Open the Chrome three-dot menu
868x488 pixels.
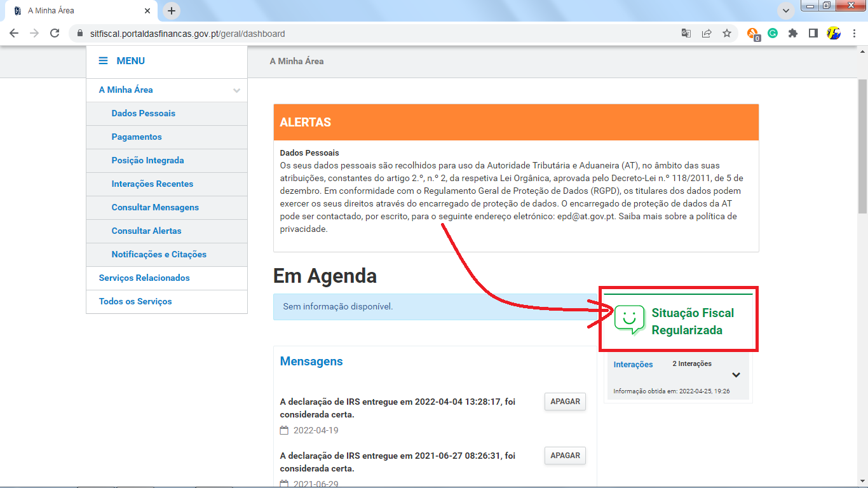tap(854, 34)
